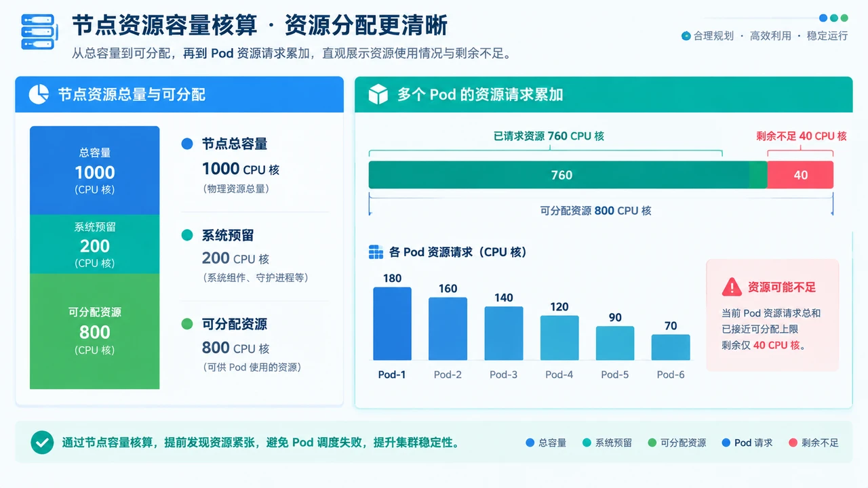Click the red 40 segment of the progress bar

pyautogui.click(x=800, y=175)
